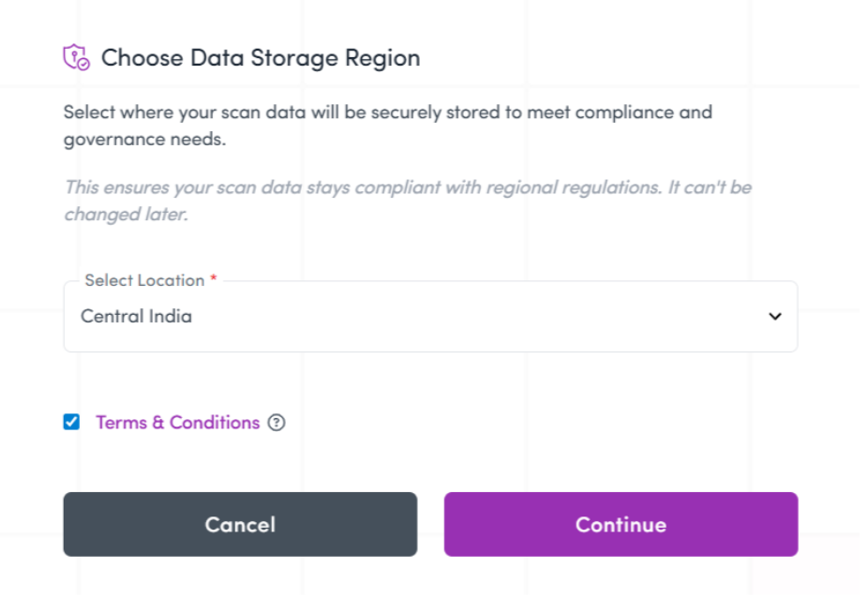Click the 'Select Location' field label

143,280
